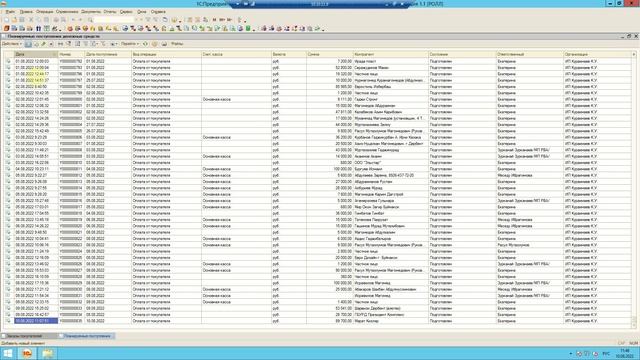Screen dimensions: 640x360
Task: Click the РУС language indicator in tray
Action: [x=606, y=353]
